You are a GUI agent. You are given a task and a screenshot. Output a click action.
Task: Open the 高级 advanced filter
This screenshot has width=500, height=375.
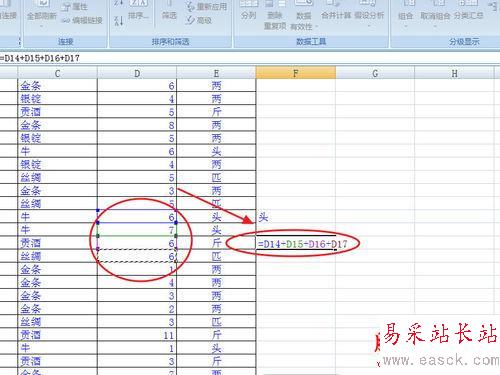click(x=200, y=21)
